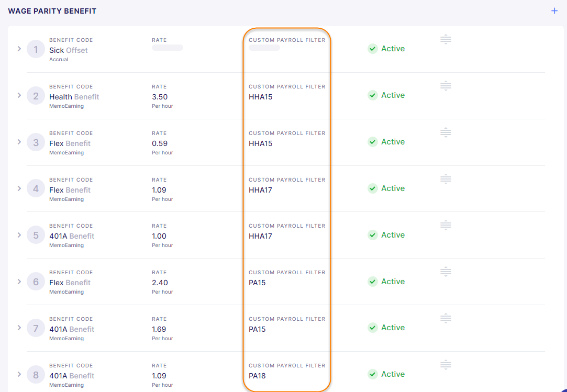Viewport: 567px width, 392px height.
Task: Select the number 1 badge of Sick Offset
Action: pyautogui.click(x=36, y=49)
